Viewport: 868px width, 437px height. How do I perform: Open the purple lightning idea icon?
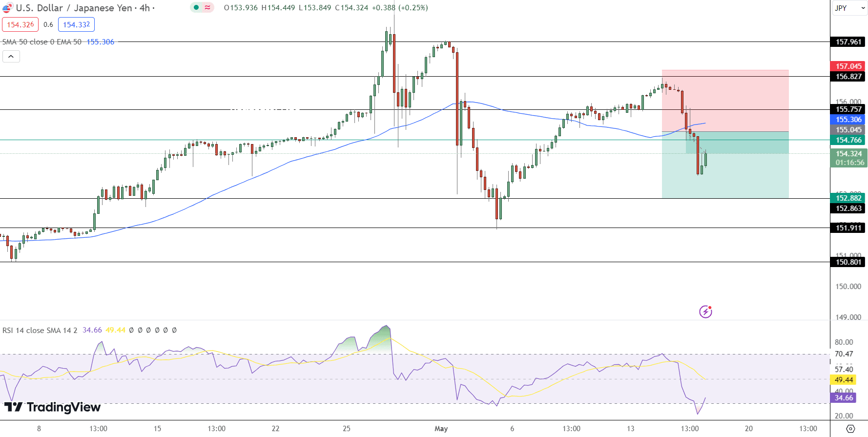click(705, 311)
